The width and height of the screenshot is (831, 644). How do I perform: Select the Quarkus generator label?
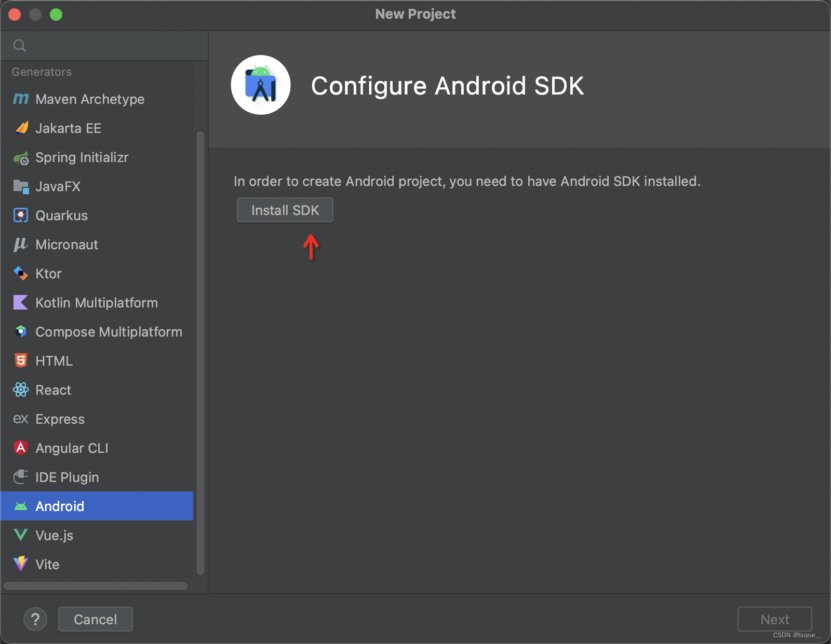pos(62,216)
